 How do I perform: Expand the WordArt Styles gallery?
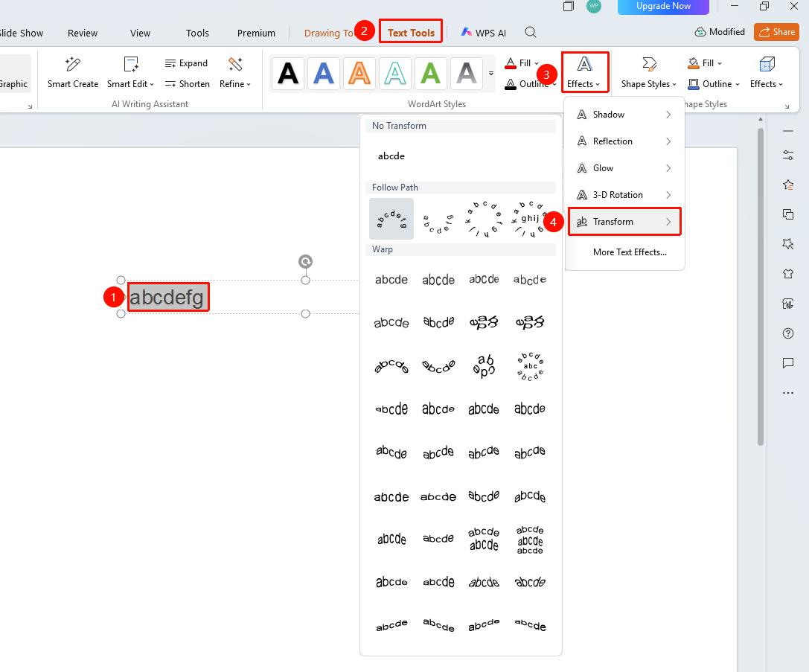point(491,73)
